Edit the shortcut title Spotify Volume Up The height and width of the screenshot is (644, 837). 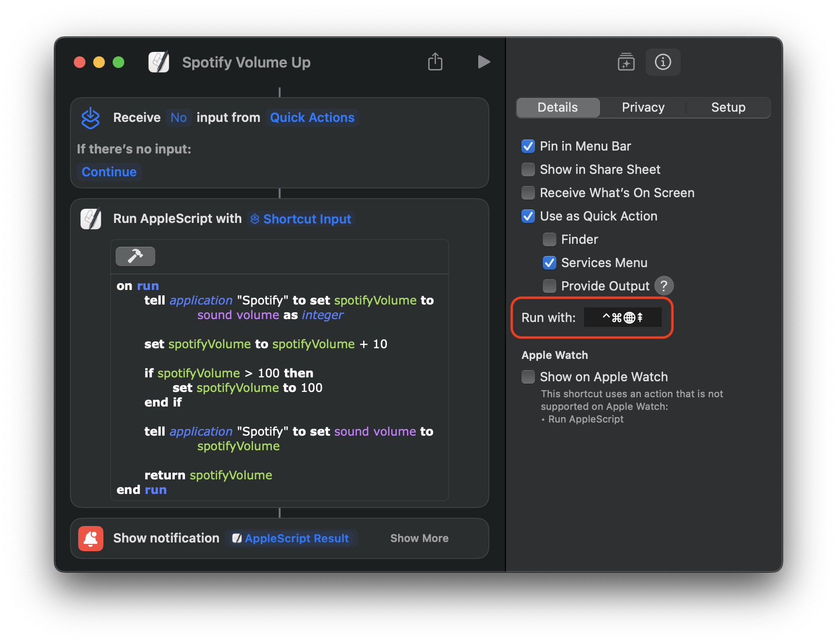pos(246,62)
